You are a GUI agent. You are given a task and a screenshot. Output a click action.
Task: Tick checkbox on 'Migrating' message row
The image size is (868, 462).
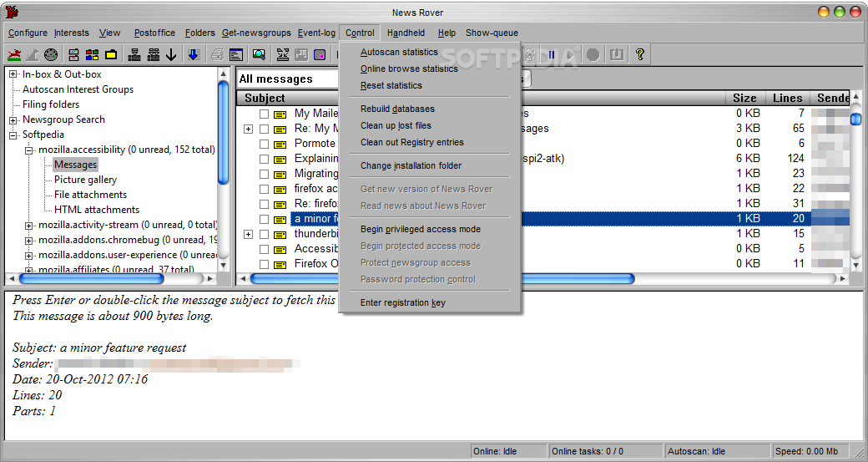pos(264,174)
